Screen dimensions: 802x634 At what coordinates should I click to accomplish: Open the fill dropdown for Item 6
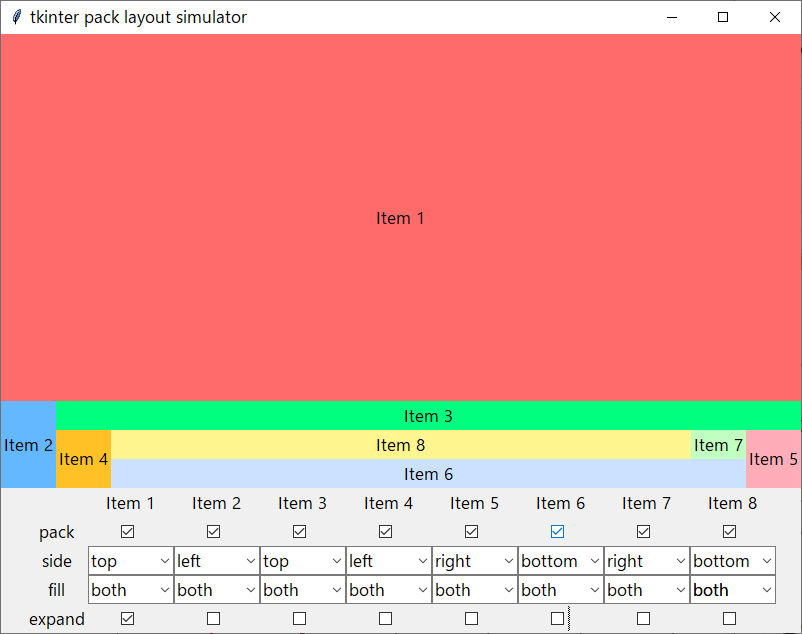pos(561,590)
